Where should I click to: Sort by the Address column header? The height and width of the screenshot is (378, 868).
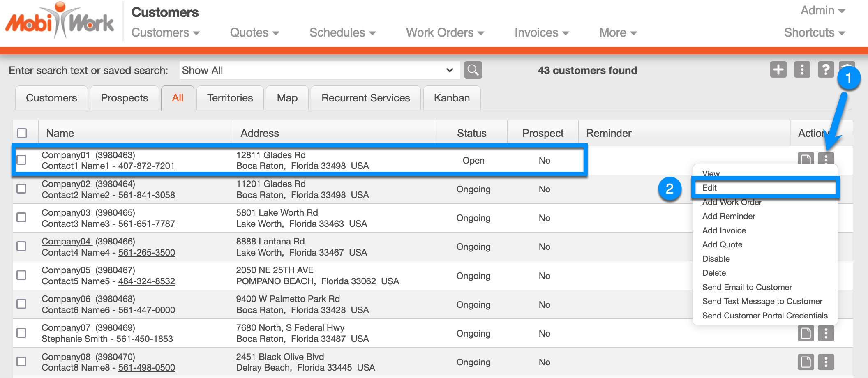pyautogui.click(x=260, y=133)
